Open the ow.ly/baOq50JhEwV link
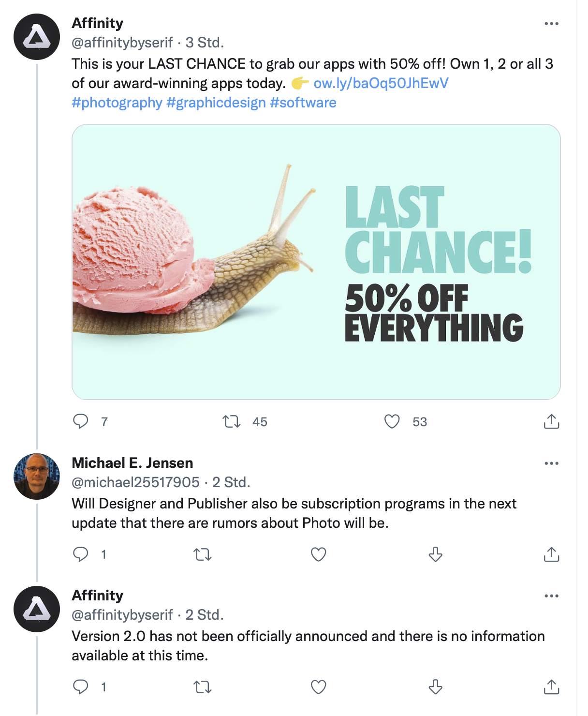588x716 pixels. pos(381,83)
